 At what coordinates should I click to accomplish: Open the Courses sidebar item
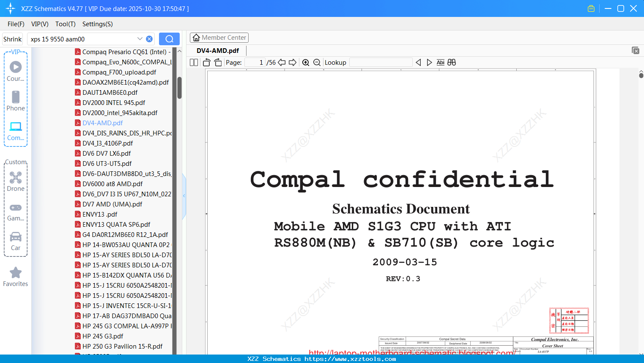[16, 71]
